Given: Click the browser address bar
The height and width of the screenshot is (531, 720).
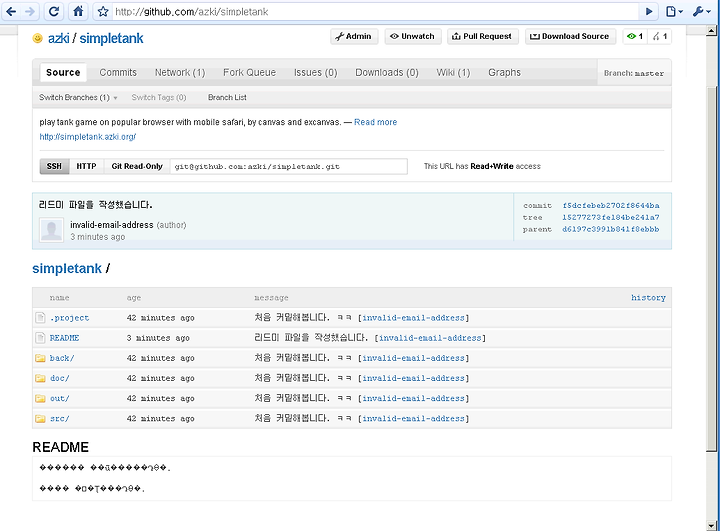Looking at the screenshot, I should pyautogui.click(x=374, y=11).
